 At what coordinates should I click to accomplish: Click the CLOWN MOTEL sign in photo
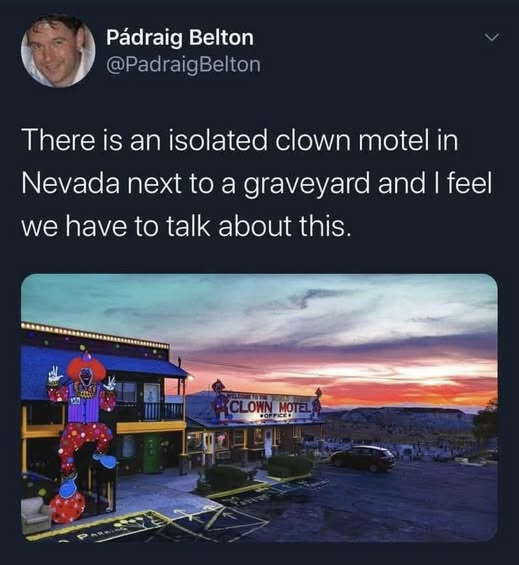270,408
